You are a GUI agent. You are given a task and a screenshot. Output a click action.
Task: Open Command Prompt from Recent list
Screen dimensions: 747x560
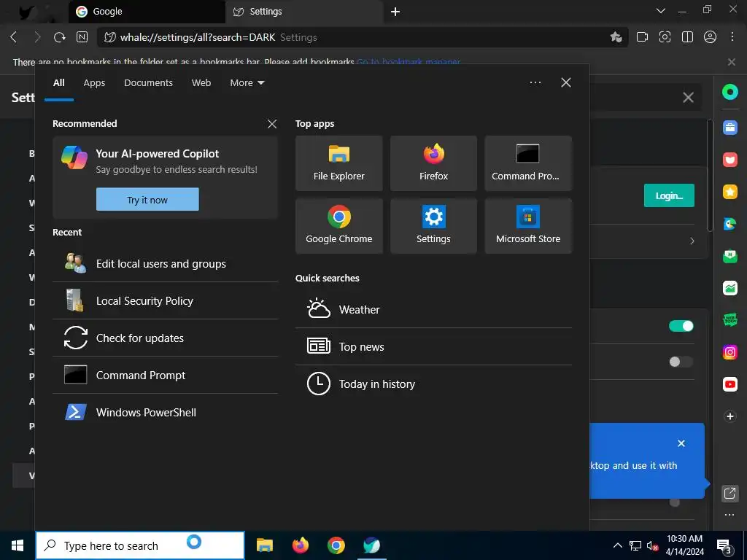(x=166, y=376)
